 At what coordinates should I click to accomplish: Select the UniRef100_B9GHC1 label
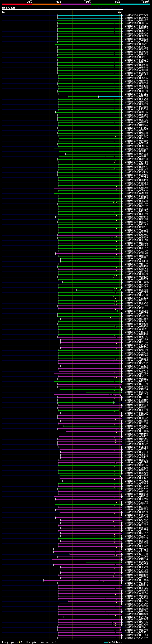pos(136,47)
